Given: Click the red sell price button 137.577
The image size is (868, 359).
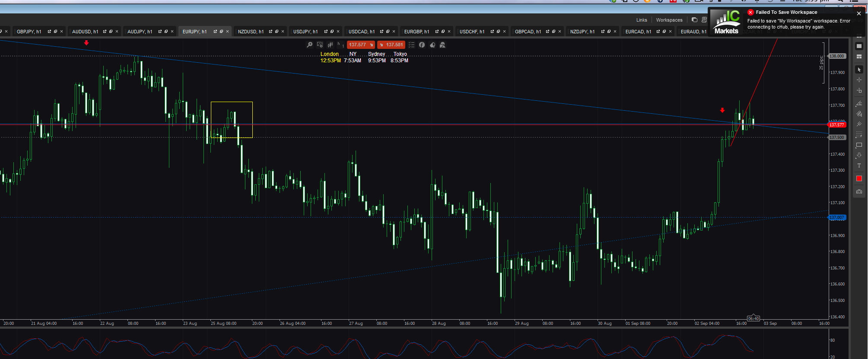Looking at the screenshot, I should (x=361, y=45).
